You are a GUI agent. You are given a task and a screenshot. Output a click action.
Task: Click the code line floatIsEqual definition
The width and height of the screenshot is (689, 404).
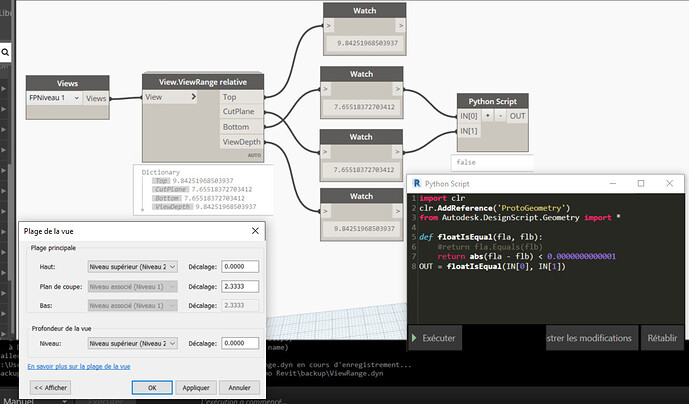[481, 237]
